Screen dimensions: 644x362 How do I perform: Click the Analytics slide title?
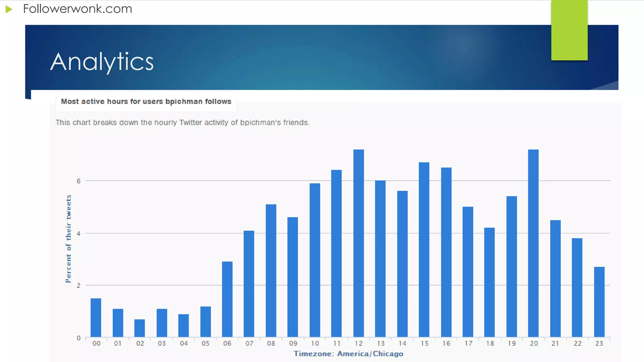[102, 62]
